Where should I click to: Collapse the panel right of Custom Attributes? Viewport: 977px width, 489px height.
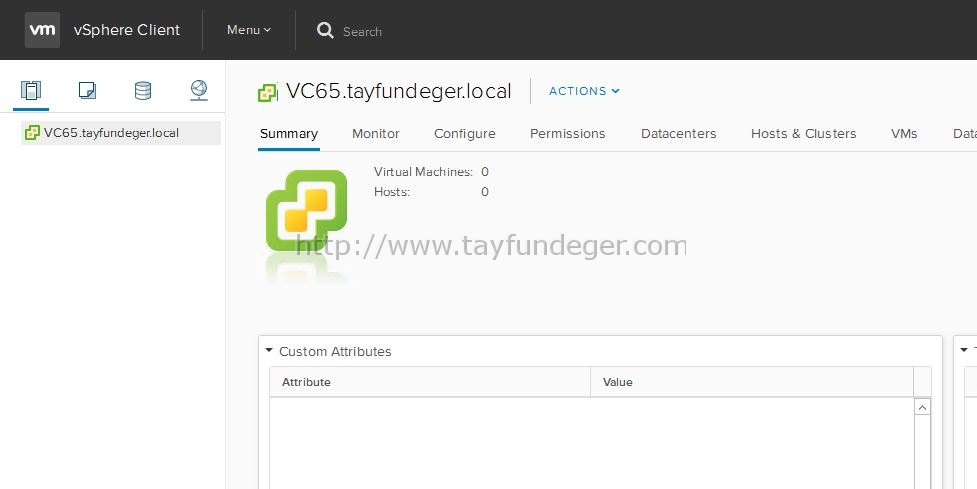tap(964, 351)
